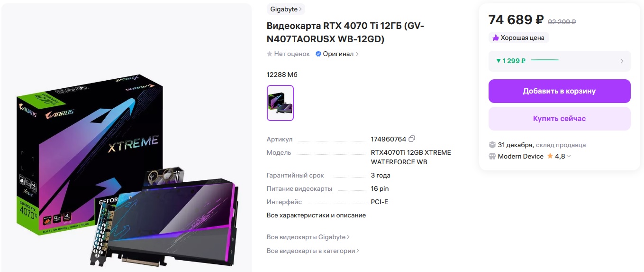Expand the price history chevron arrow

coord(622,61)
